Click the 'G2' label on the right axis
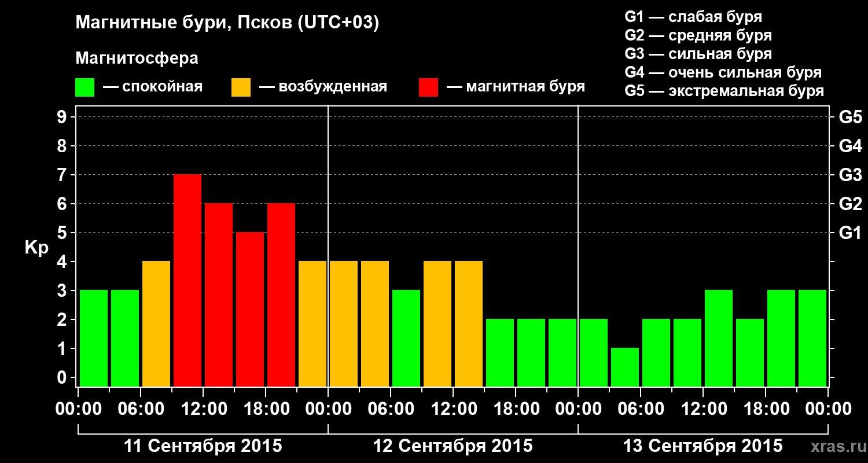The height and width of the screenshot is (463, 868). [851, 204]
